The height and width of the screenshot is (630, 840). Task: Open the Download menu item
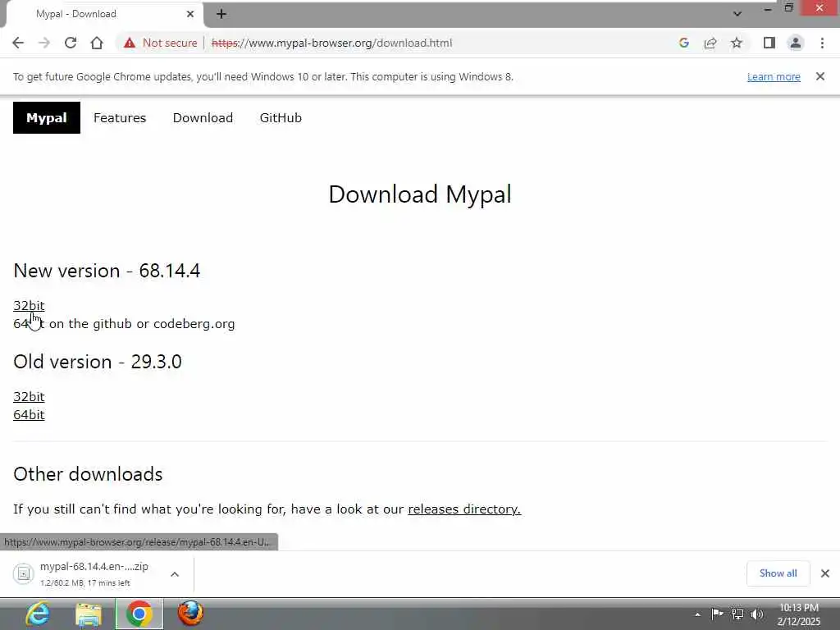pos(203,118)
